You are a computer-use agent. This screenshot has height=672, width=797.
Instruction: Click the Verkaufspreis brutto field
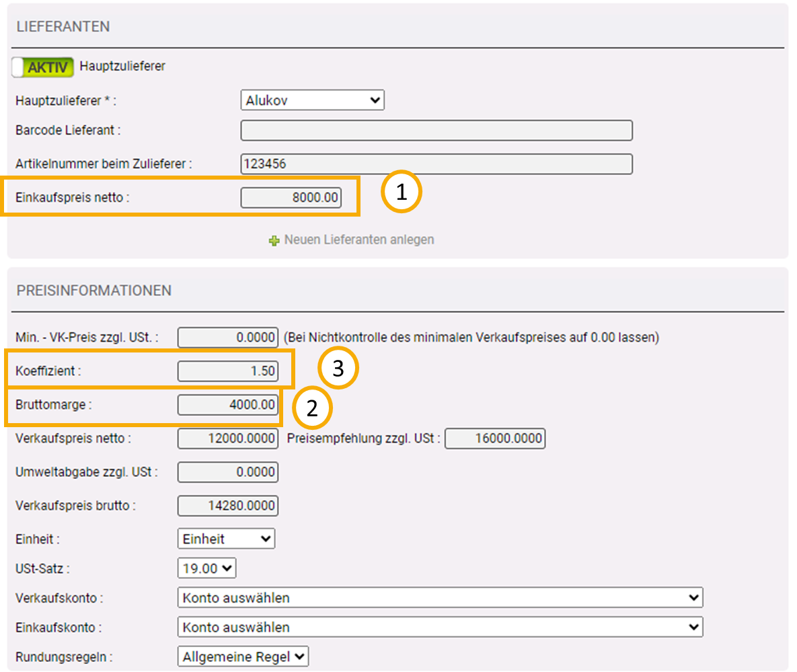point(227,506)
